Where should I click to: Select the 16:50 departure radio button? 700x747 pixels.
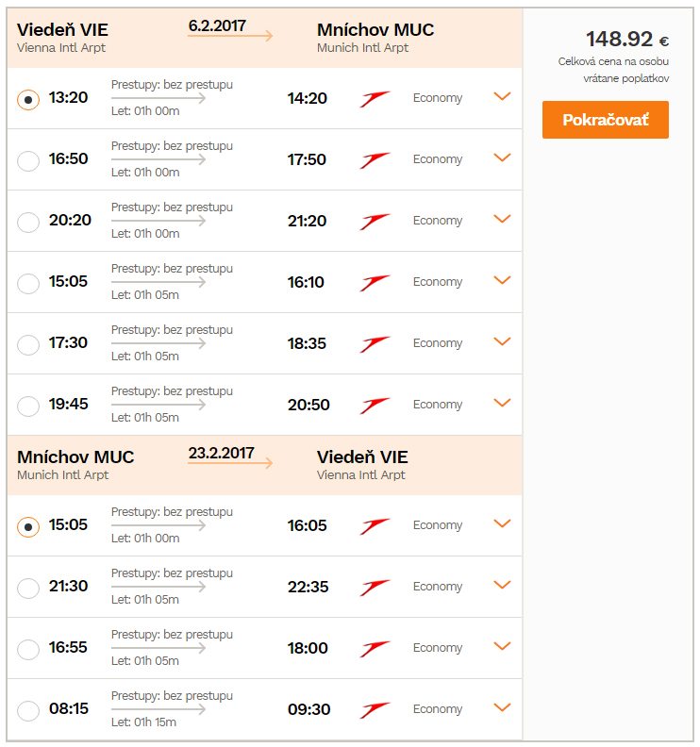click(28, 161)
